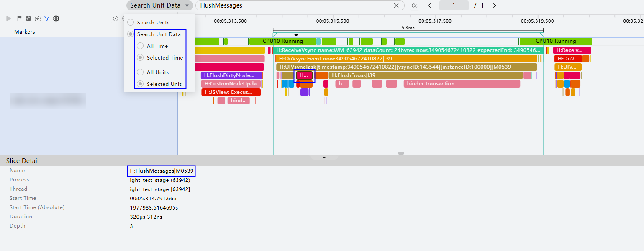644x251 pixels.
Task: Click the Start Time value '00:05.314.791.666'
Action: click(x=153, y=199)
